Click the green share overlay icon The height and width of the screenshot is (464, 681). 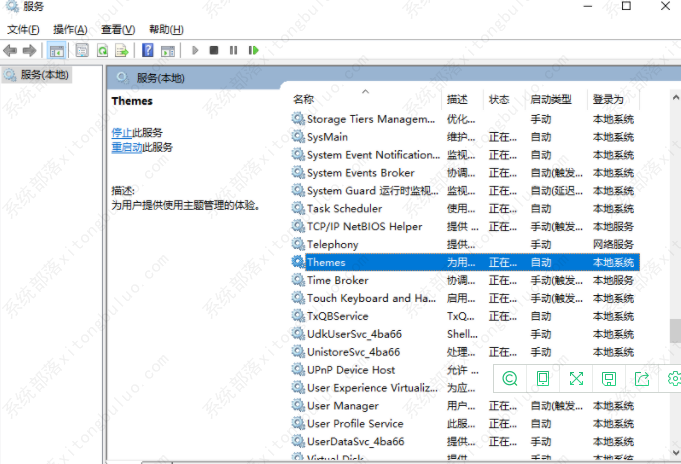(x=642, y=378)
